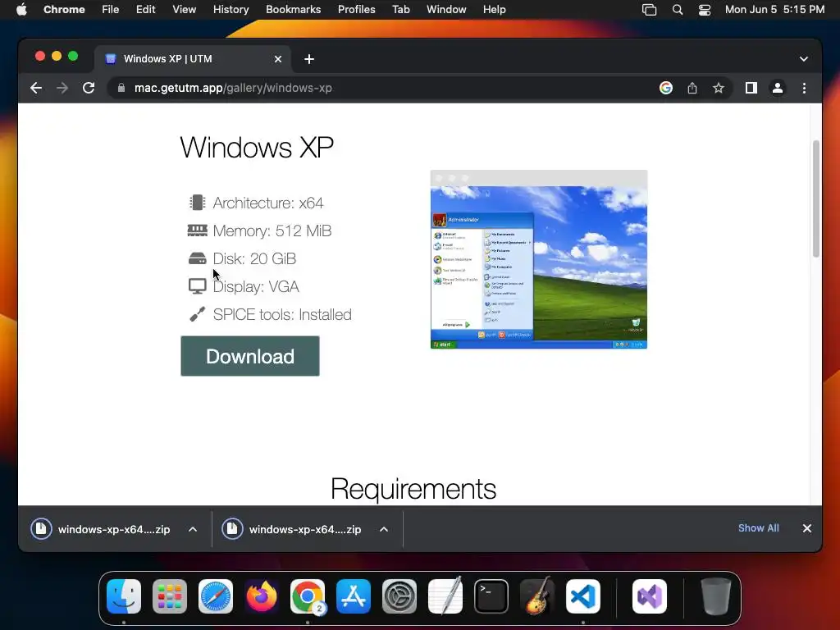
Task: Open Chrome's three-dot menu
Action: click(804, 88)
